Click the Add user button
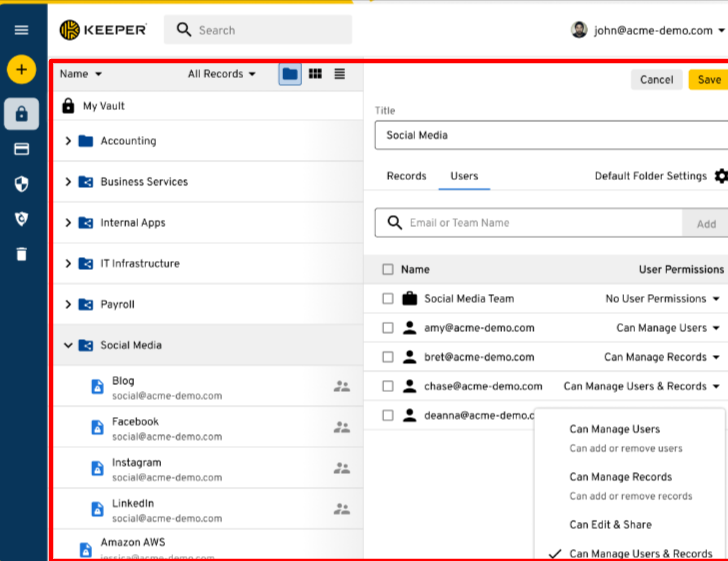The width and height of the screenshot is (728, 561). (706, 223)
